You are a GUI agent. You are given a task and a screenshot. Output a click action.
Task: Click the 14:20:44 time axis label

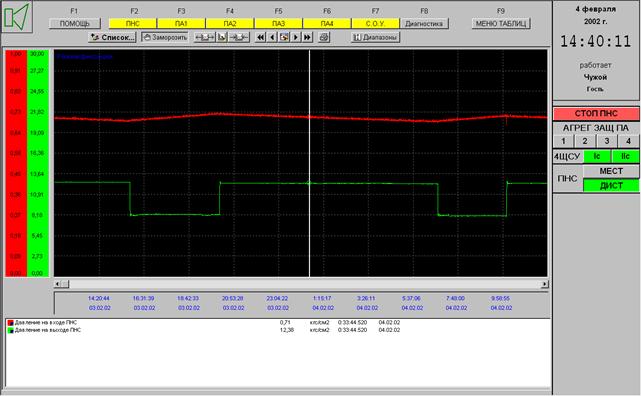pos(99,298)
